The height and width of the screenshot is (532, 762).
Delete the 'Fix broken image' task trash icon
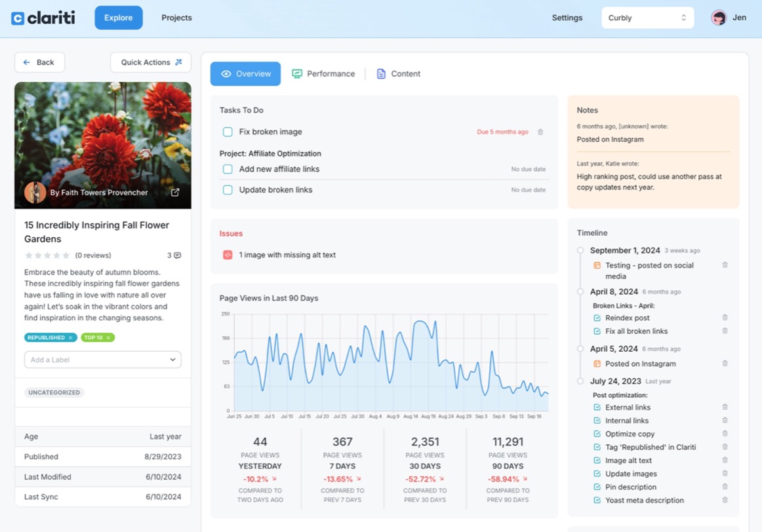(540, 132)
